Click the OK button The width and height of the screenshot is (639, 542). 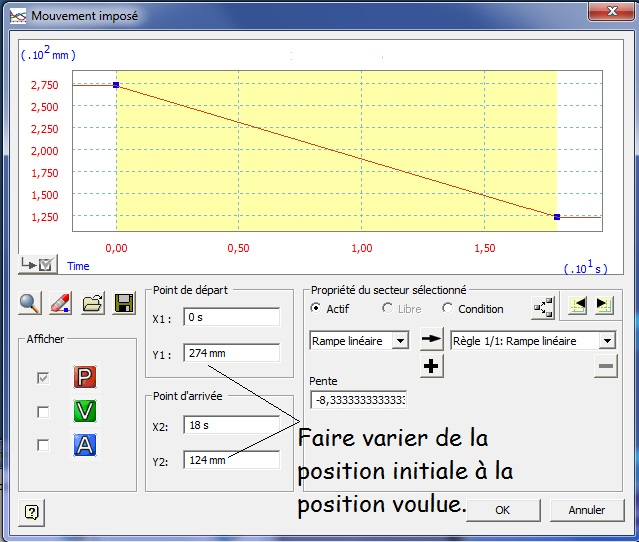[503, 510]
